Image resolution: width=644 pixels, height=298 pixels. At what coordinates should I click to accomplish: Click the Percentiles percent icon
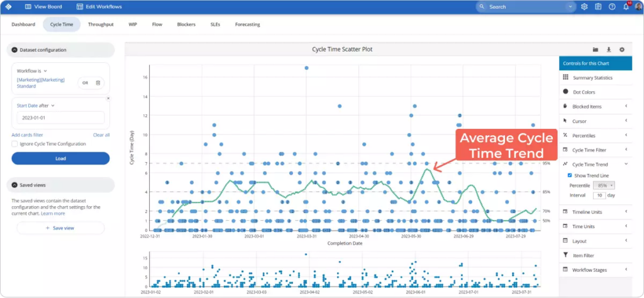click(565, 135)
